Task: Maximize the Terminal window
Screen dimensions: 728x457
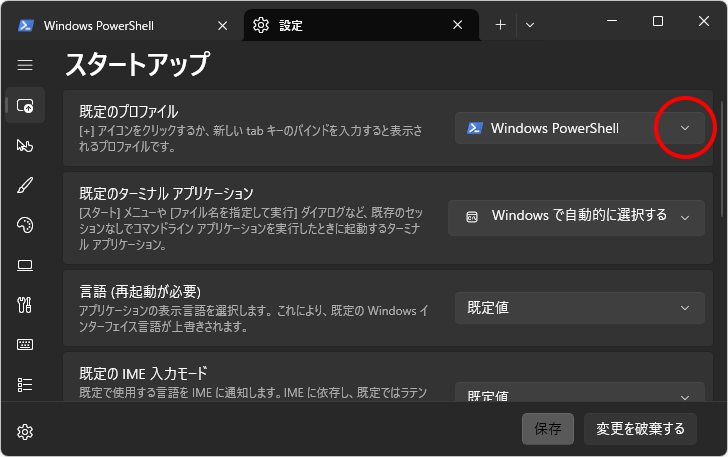Action: pos(658,21)
